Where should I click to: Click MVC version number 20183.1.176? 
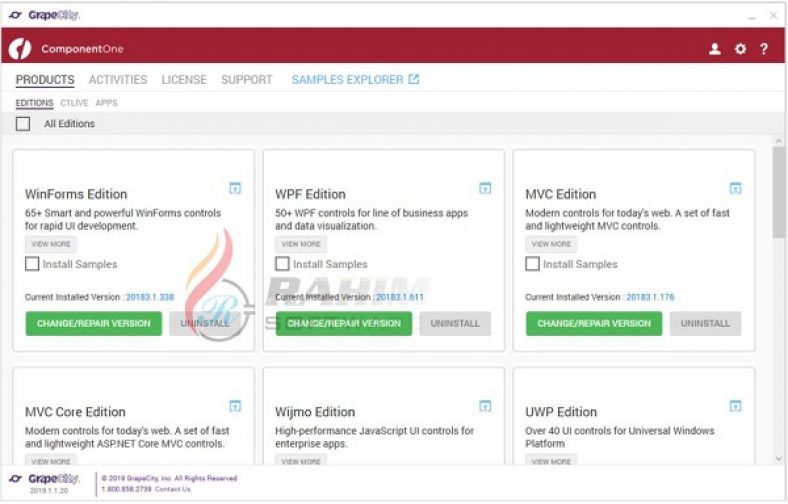pos(650,297)
